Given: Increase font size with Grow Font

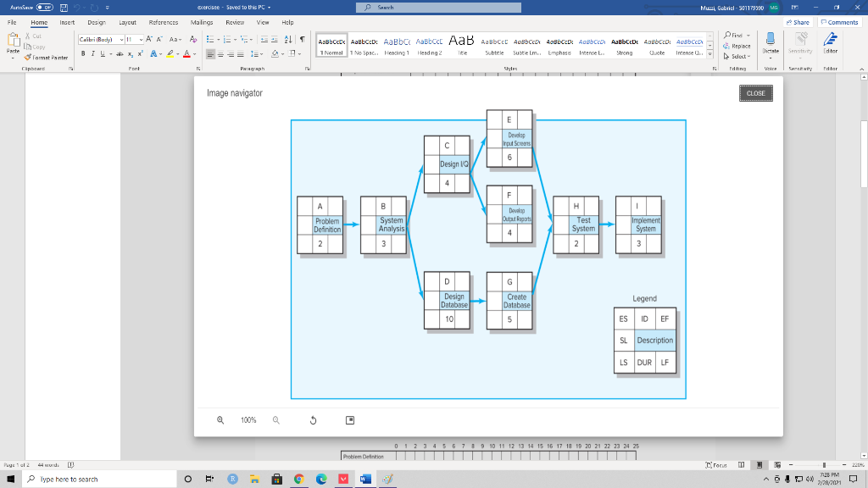Looking at the screenshot, I should point(149,39).
